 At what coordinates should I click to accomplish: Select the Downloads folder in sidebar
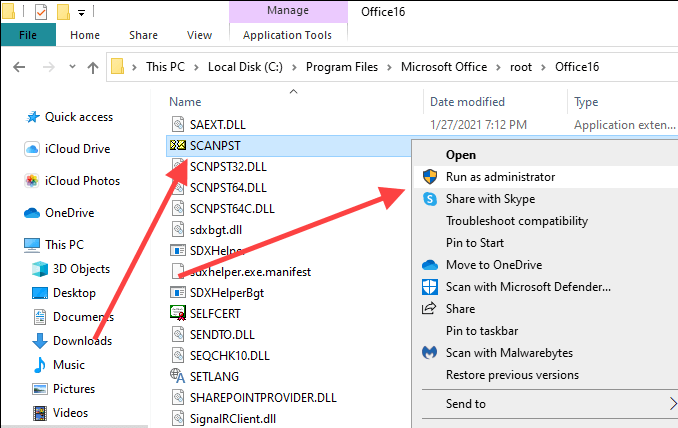[x=82, y=341]
